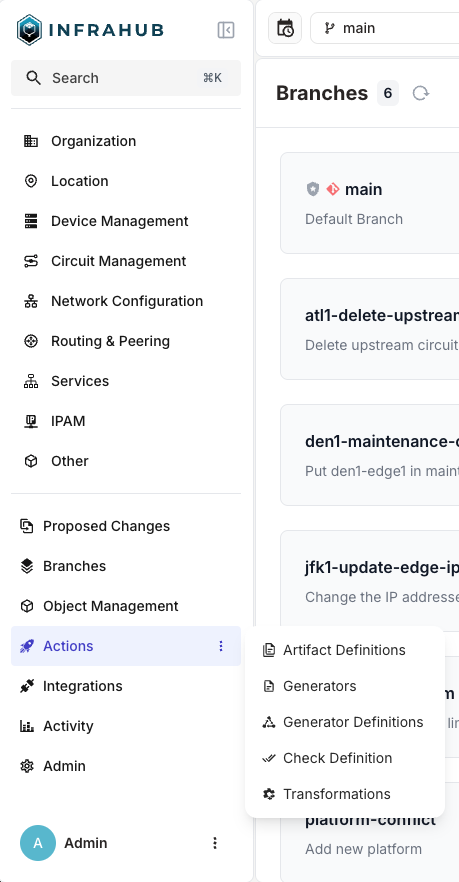Screen dimensions: 459x882
Task: Open the main branch selector dropdown
Action: pyautogui.click(x=384, y=28)
